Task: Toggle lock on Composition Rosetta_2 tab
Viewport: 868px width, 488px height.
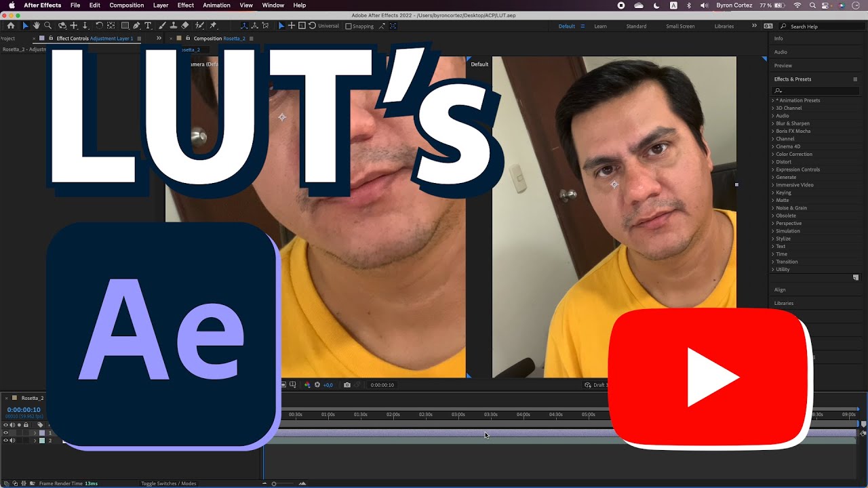Action: (x=188, y=39)
